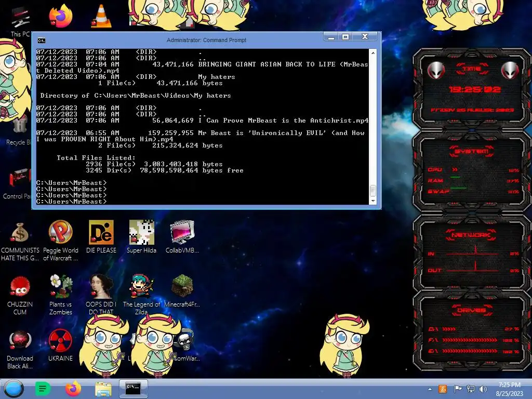This screenshot has height=399, width=532.
Task: Open the DIE PLEASE desktop icon
Action: coord(101,237)
